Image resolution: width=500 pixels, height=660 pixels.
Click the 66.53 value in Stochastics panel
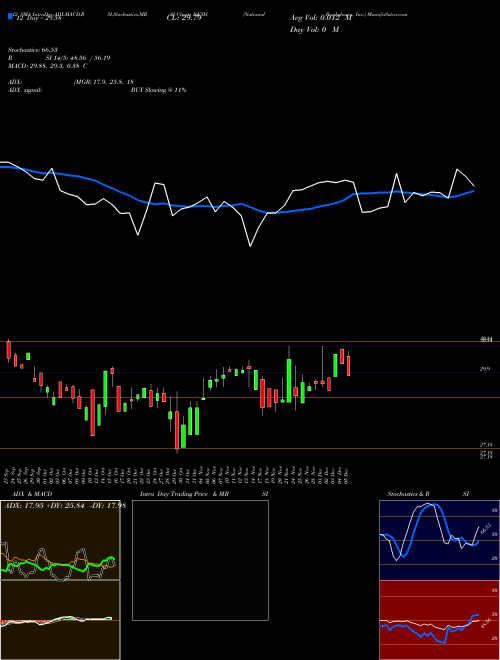point(485,528)
